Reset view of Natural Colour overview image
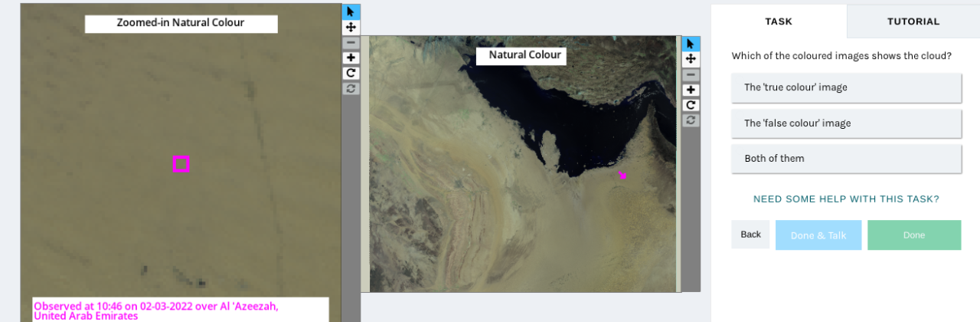This screenshot has width=980, height=322. pyautogui.click(x=690, y=120)
